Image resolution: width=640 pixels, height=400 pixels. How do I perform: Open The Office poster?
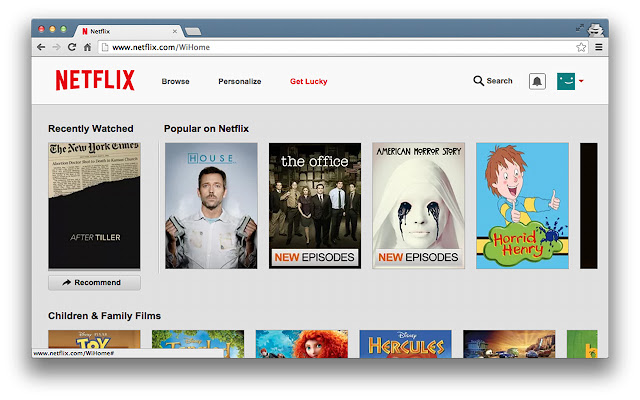click(x=315, y=206)
